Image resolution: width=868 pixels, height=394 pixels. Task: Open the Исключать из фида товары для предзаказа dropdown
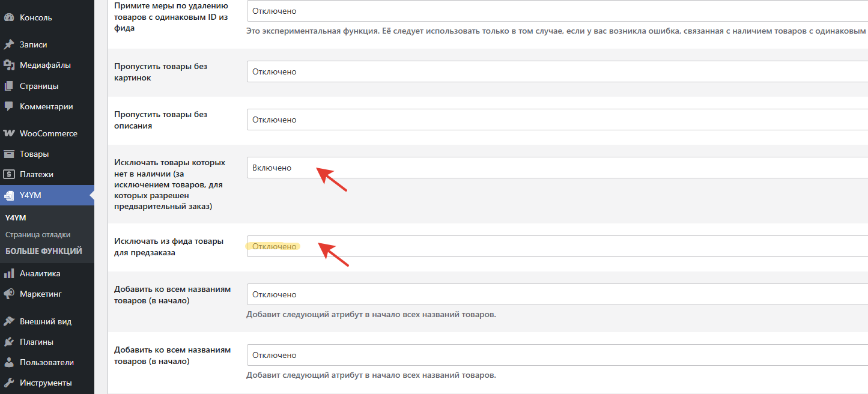[x=557, y=246]
